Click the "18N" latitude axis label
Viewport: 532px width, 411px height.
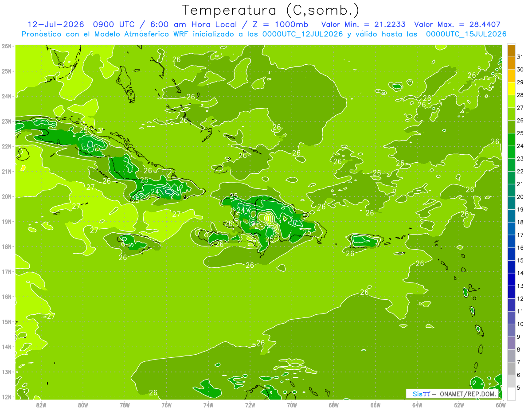click(x=7, y=247)
